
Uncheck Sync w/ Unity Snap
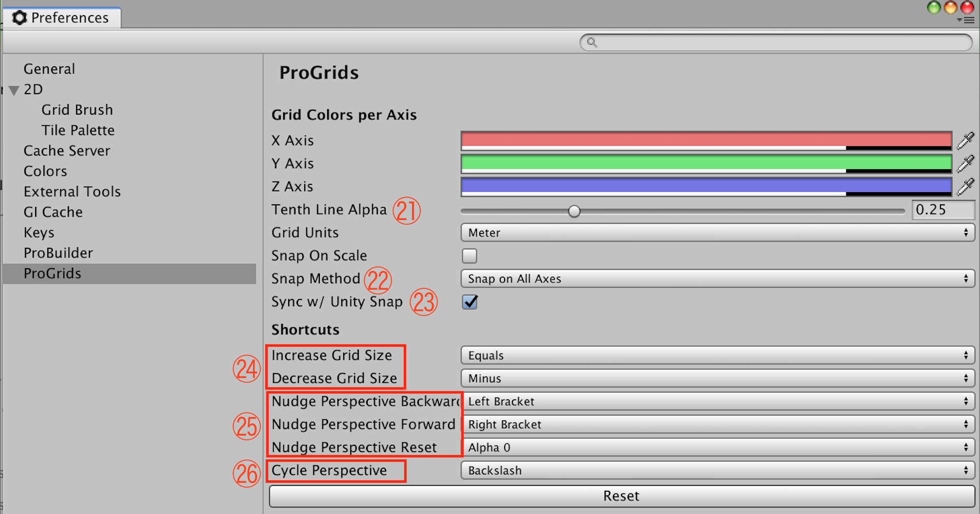tap(470, 302)
